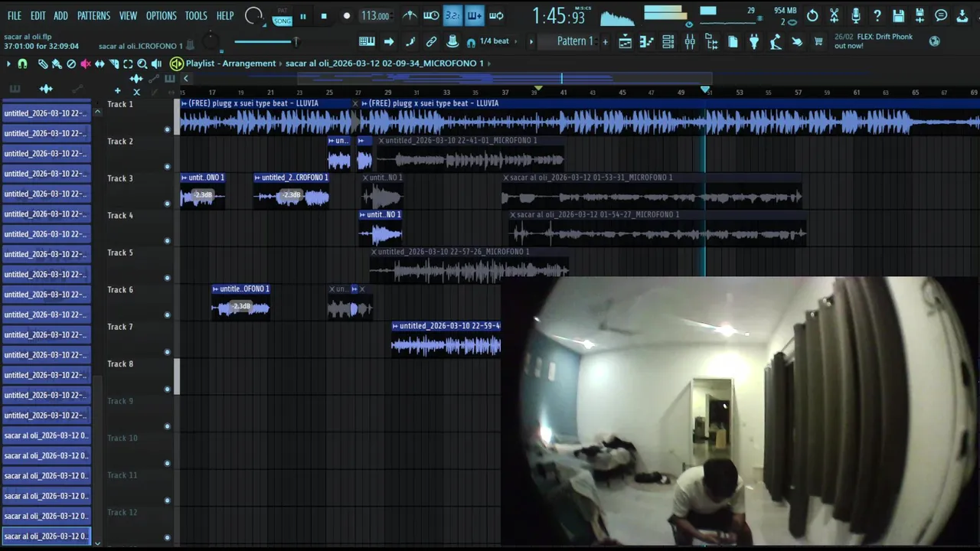Open the HELP menu
Viewport: 980px width, 551px height.
tap(225, 15)
